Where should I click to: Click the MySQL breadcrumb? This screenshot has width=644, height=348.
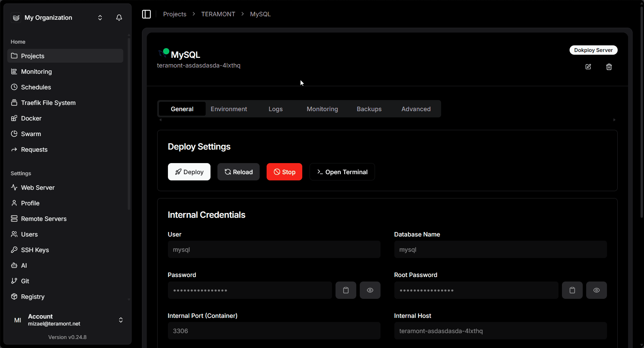coord(260,14)
